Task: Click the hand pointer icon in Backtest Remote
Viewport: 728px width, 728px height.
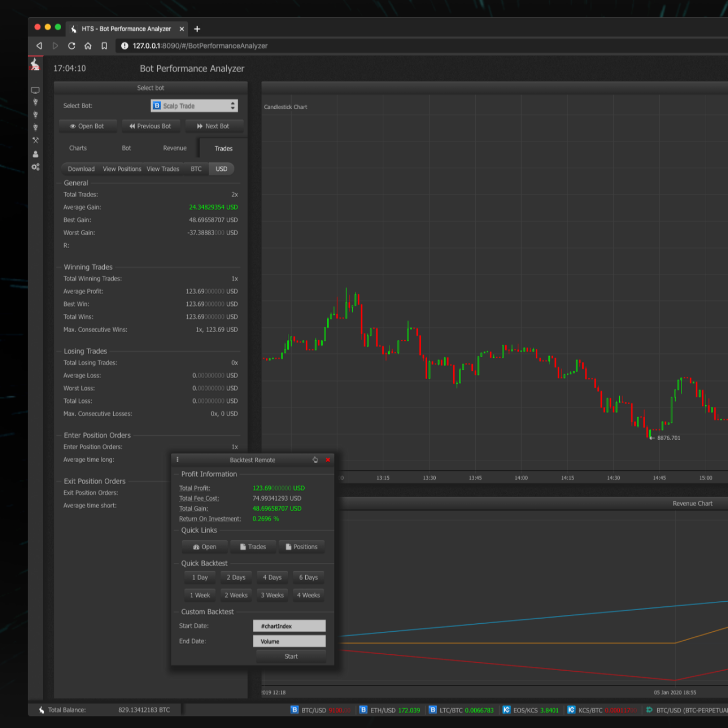Action: click(x=315, y=460)
